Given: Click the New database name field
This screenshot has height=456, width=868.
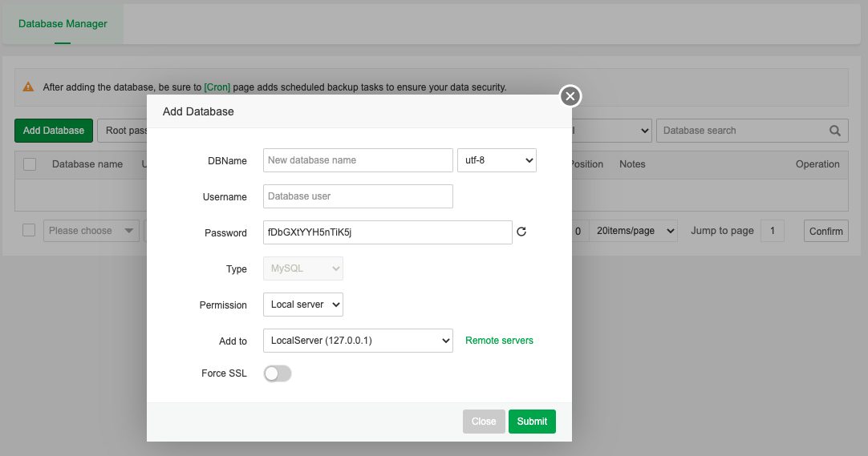Looking at the screenshot, I should coord(358,160).
